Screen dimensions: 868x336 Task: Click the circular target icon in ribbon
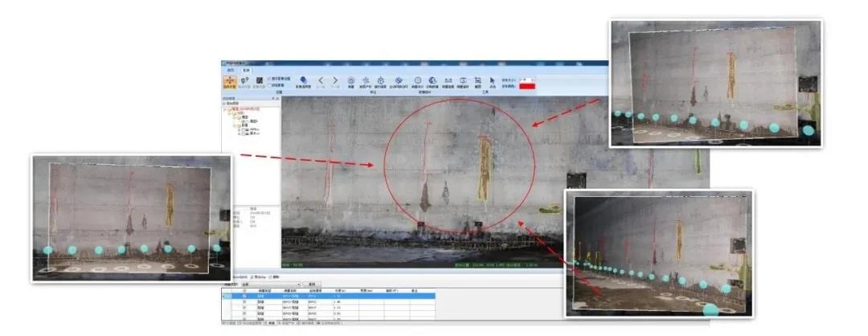pos(351,80)
